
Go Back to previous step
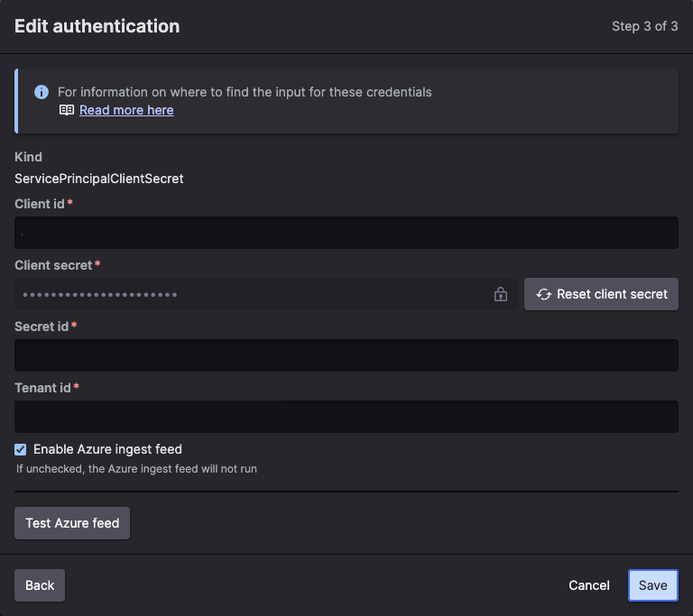(x=40, y=585)
